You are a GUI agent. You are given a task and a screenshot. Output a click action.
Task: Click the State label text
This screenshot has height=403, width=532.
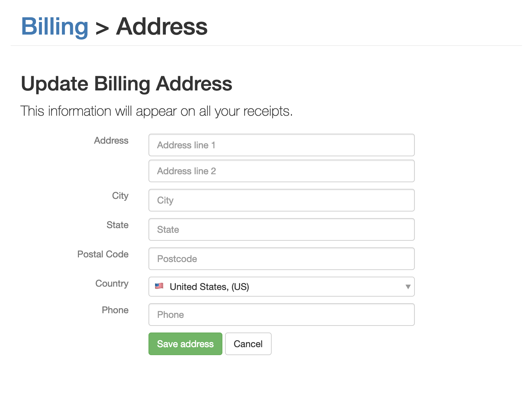click(x=118, y=225)
